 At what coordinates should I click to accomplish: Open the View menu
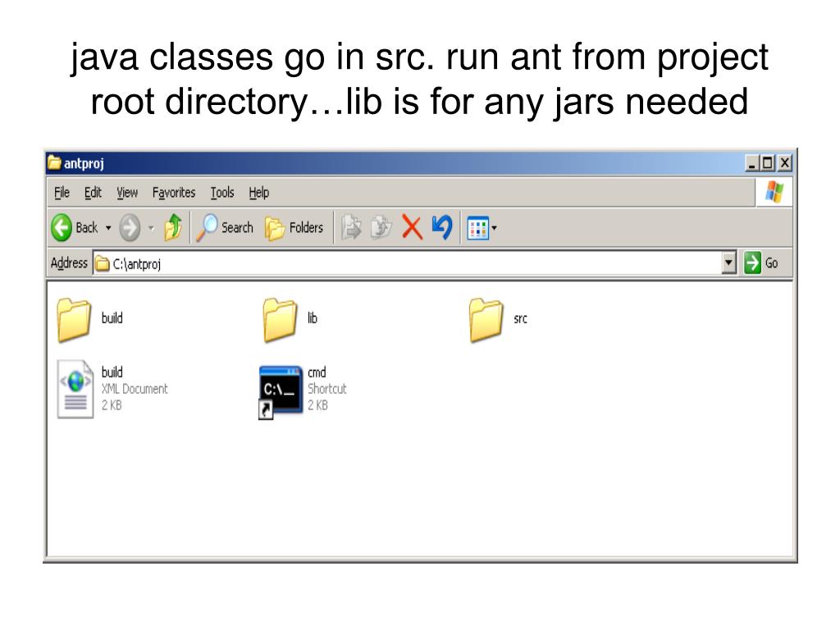pyautogui.click(x=127, y=192)
